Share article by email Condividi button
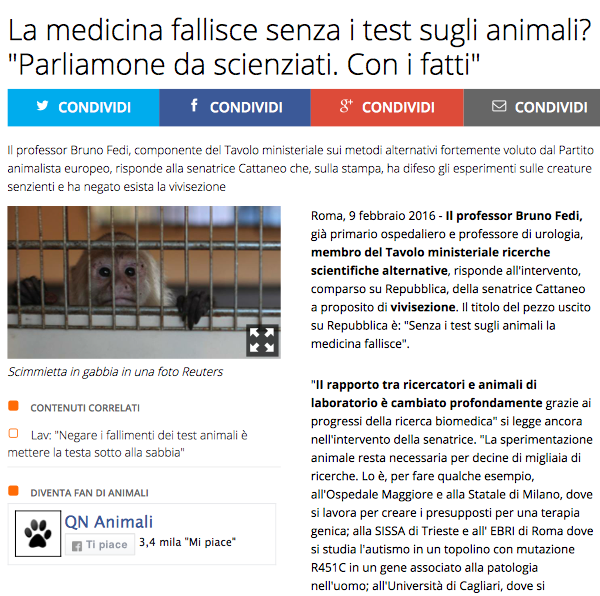 pyautogui.click(x=532, y=107)
